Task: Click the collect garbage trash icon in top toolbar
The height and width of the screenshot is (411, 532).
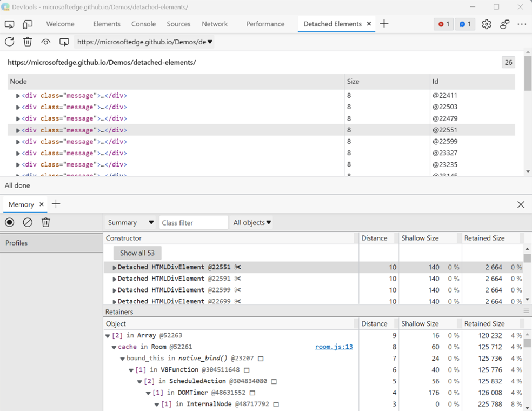Action: (x=28, y=42)
